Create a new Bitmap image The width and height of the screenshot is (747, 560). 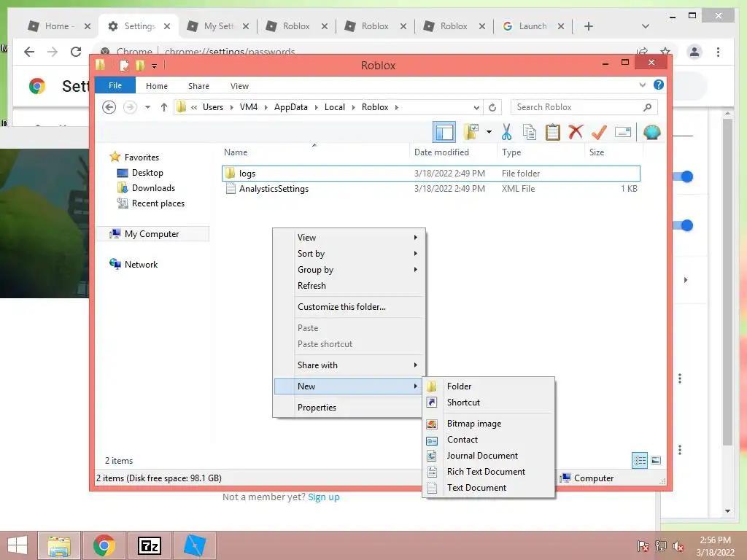(489, 424)
